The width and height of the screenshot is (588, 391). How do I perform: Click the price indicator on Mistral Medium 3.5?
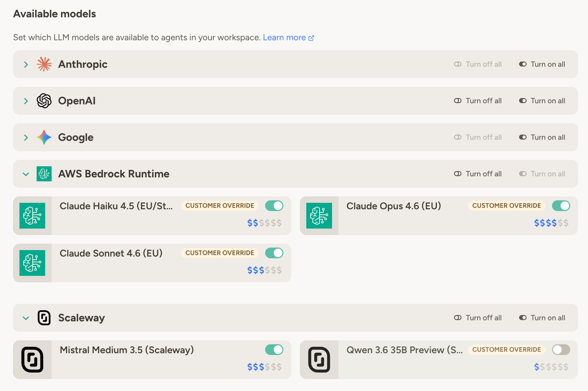pos(265,367)
